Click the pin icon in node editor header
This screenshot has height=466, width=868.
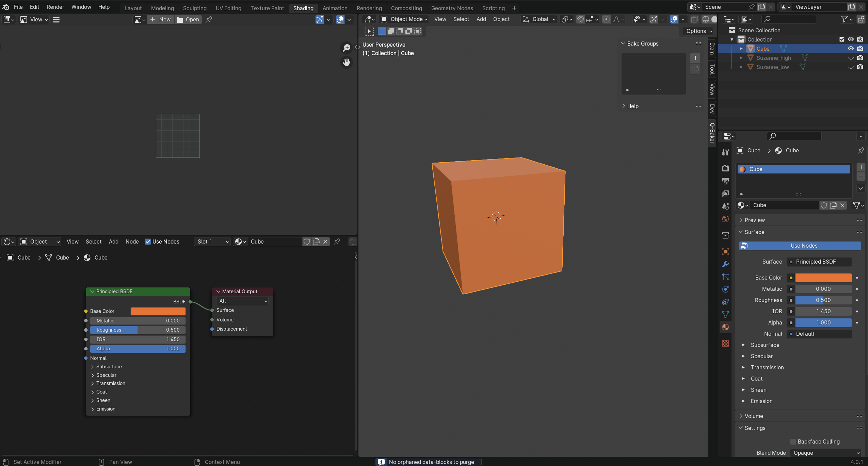coord(337,242)
